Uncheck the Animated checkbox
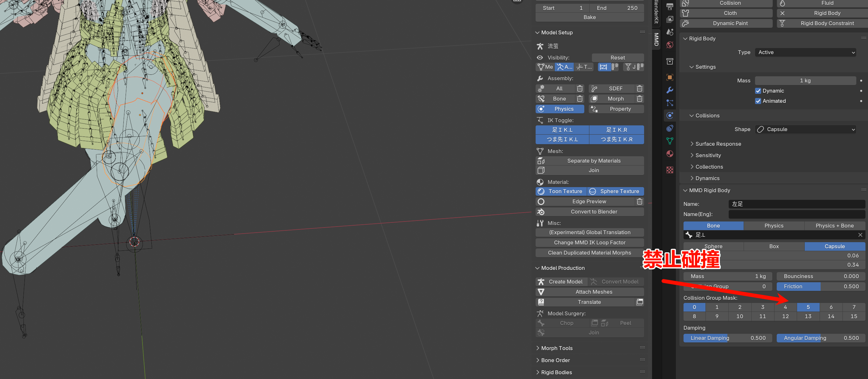The image size is (868, 379). [x=758, y=101]
